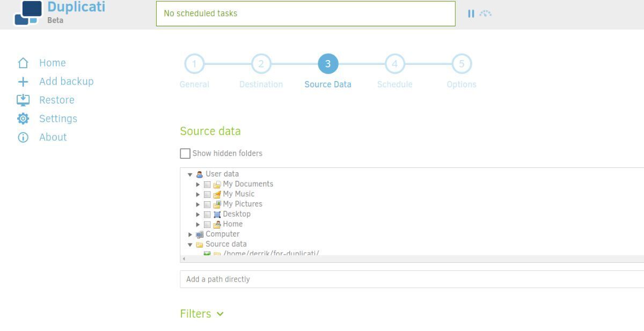This screenshot has width=644, height=331.
Task: Open the Restore link in the sidebar
Action: click(56, 100)
